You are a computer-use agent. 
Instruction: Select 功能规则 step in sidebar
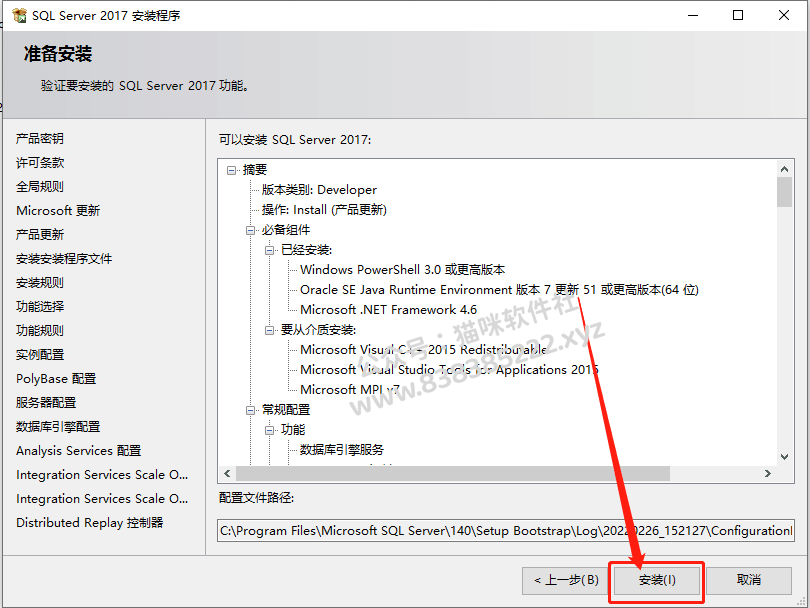tap(40, 331)
